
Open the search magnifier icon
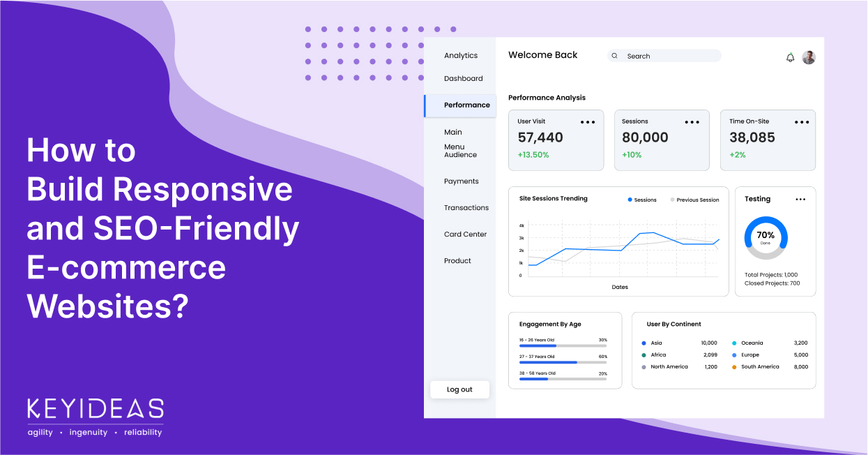614,56
